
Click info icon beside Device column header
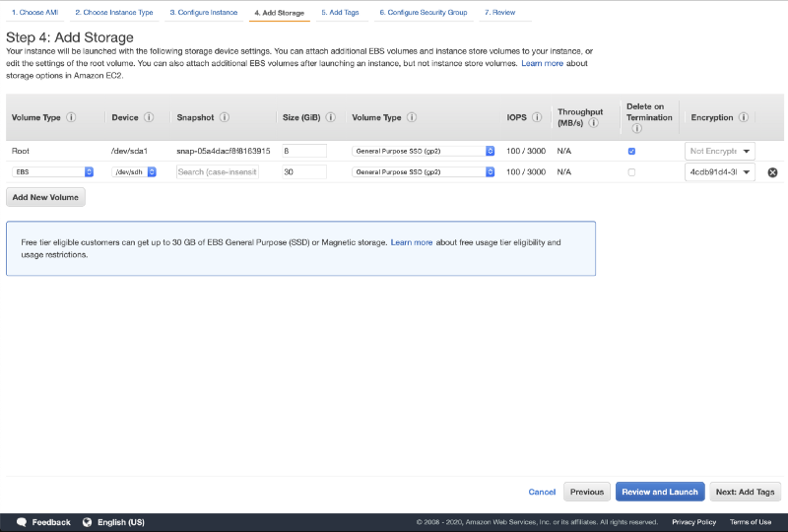149,117
